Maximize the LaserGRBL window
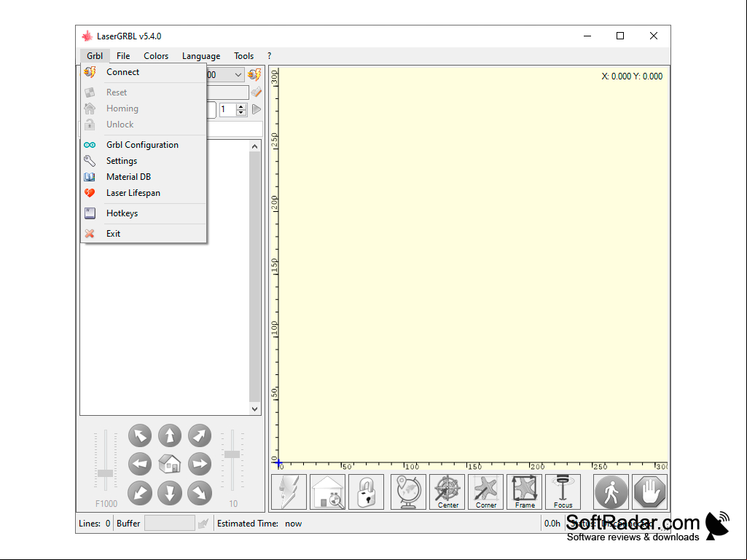This screenshot has height=560, width=747. tap(620, 36)
